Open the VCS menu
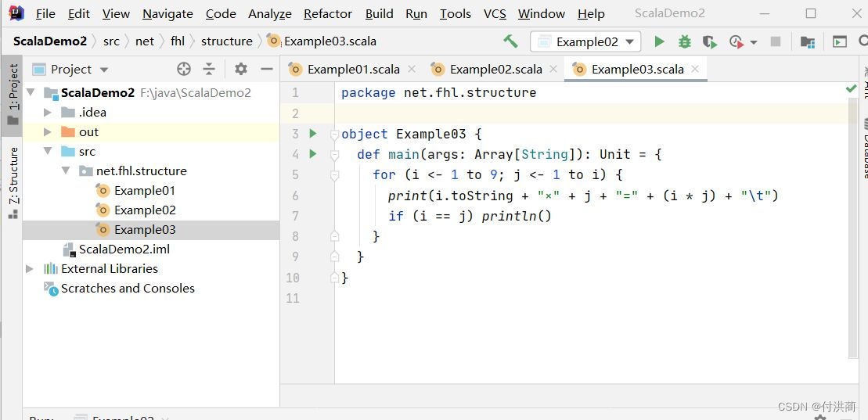Screen dimensions: 868x420 coord(495,14)
